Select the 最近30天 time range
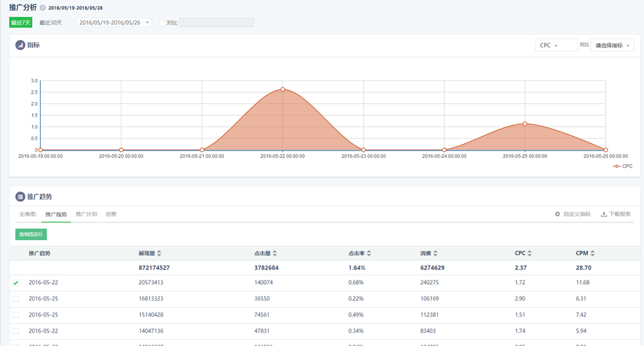Viewport: 644px width, 346px height. (51, 22)
